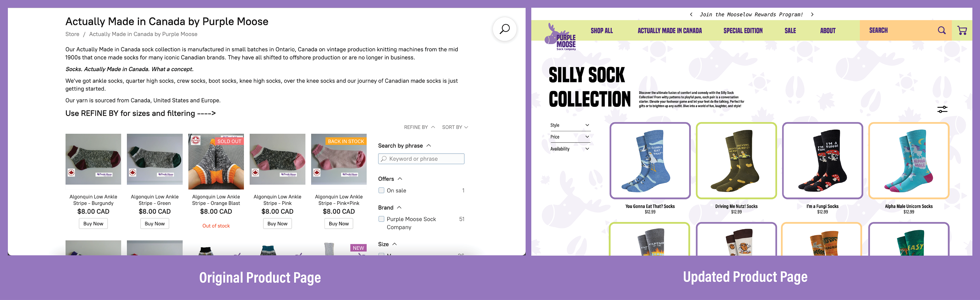
Task: Go to the next announcement arrow
Action: (x=812, y=15)
